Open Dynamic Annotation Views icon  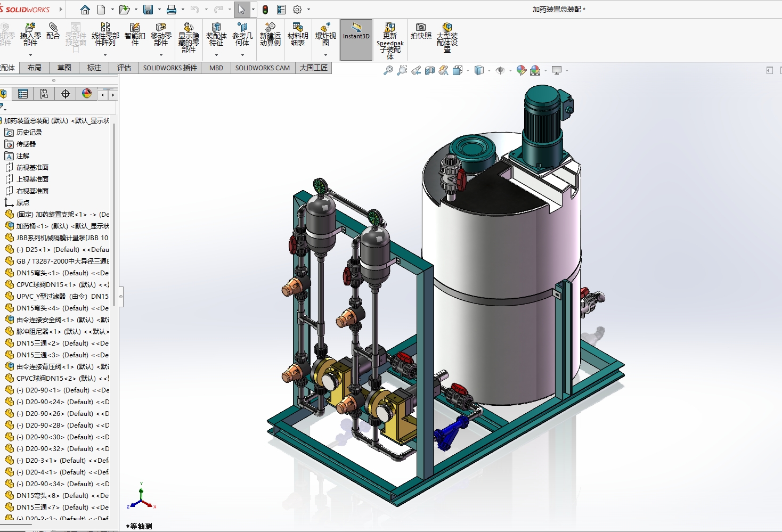[x=444, y=70]
